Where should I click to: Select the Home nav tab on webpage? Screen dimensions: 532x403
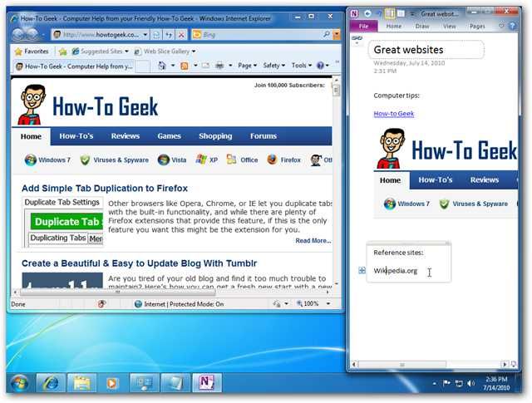(x=31, y=136)
